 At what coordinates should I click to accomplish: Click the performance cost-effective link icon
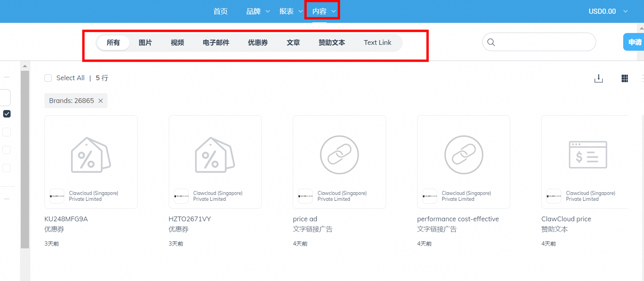[x=463, y=155]
